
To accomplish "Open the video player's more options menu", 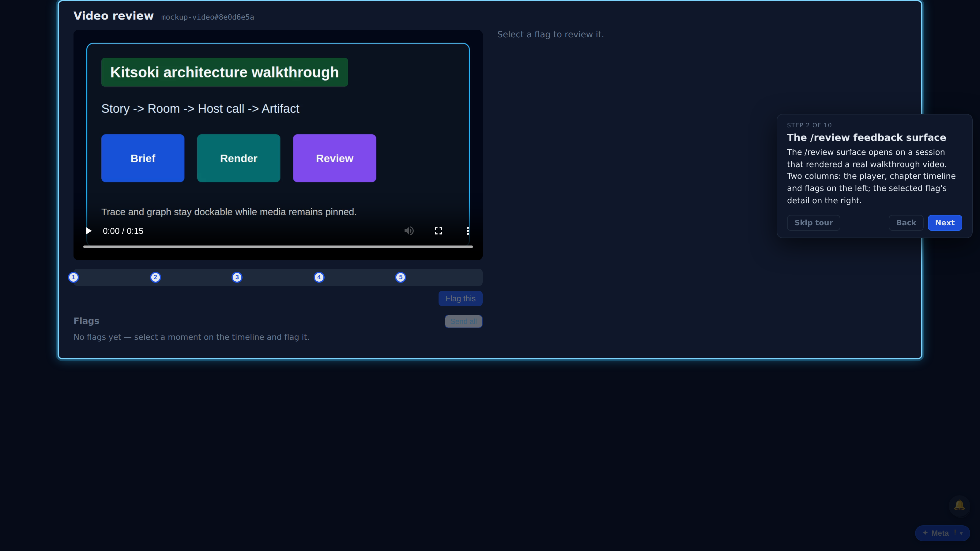I will (468, 231).
